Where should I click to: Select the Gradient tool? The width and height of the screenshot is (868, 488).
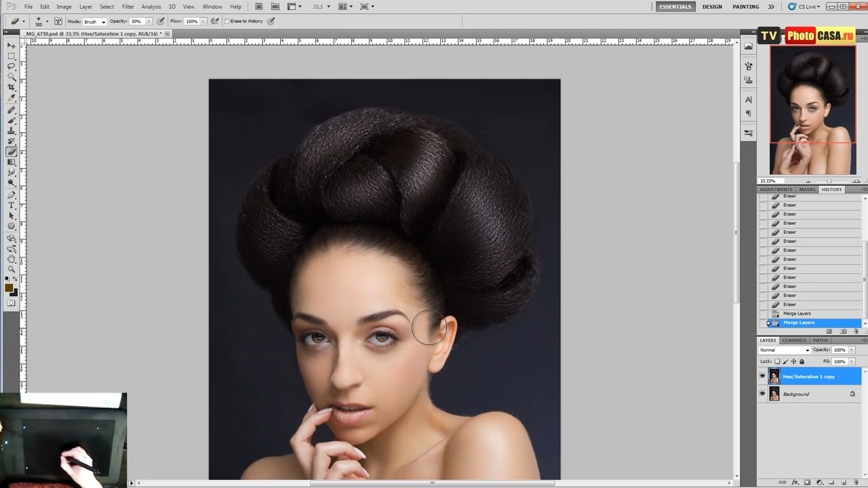click(12, 162)
